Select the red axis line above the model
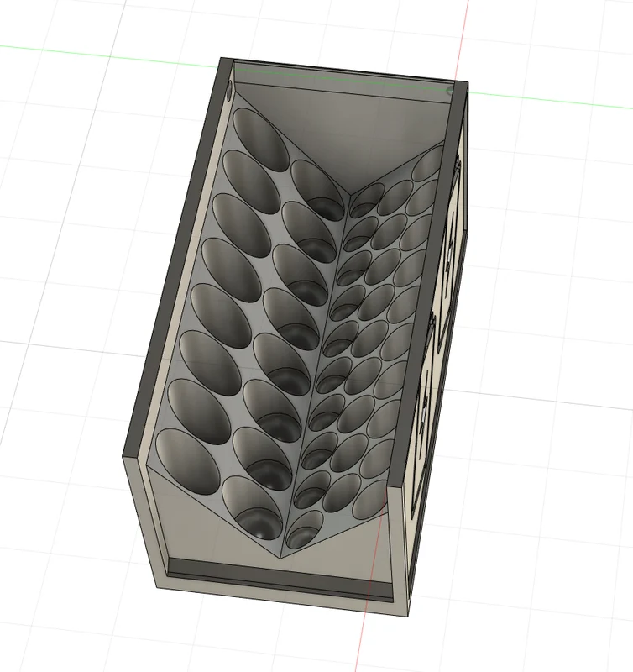 (463, 40)
